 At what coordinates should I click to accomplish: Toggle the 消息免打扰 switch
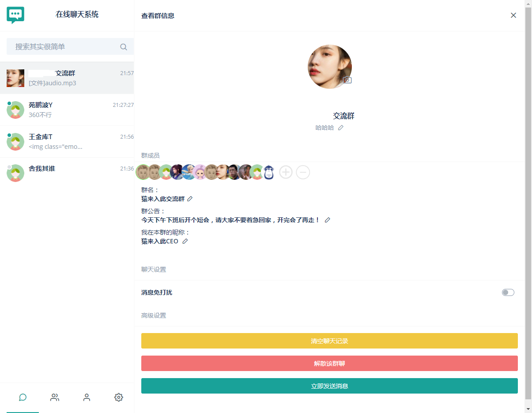(x=508, y=292)
